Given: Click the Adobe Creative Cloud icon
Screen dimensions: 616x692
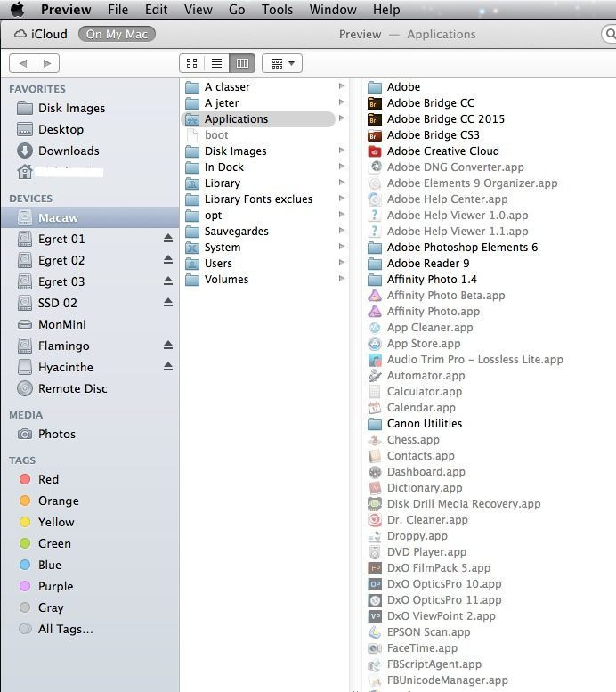Looking at the screenshot, I should (375, 151).
